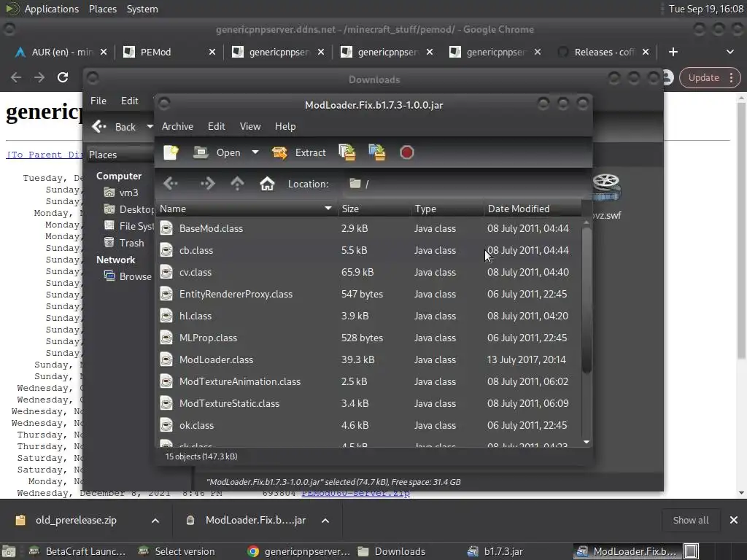Click Show all downloads button

pyautogui.click(x=690, y=521)
